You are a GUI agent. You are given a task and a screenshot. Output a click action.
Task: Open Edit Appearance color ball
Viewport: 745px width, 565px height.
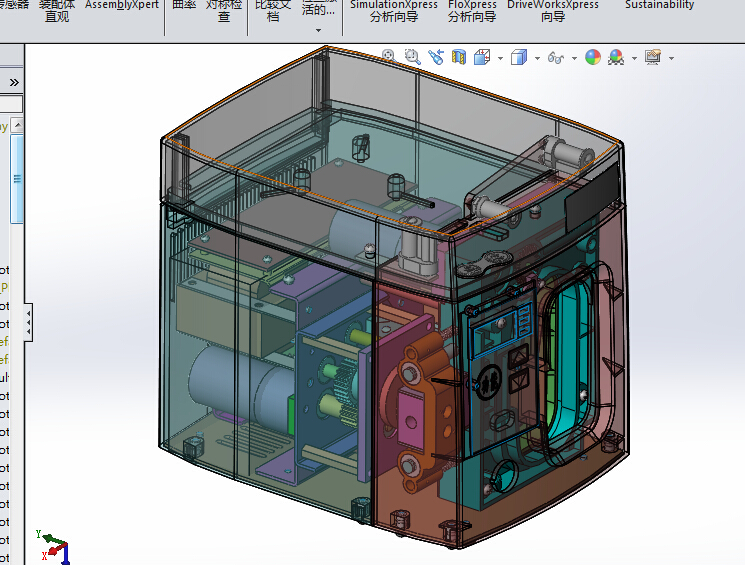coord(593,57)
